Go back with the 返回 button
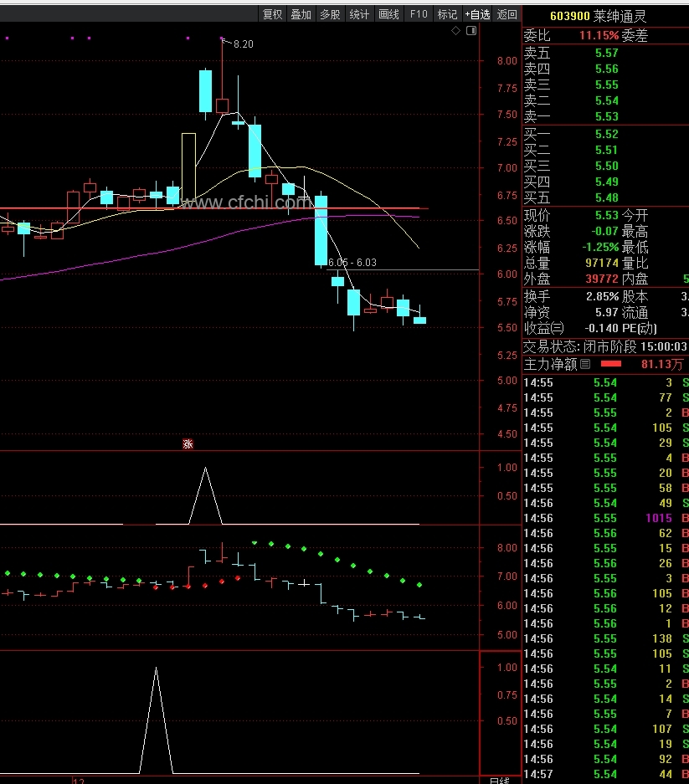689x784 pixels. 506,14
